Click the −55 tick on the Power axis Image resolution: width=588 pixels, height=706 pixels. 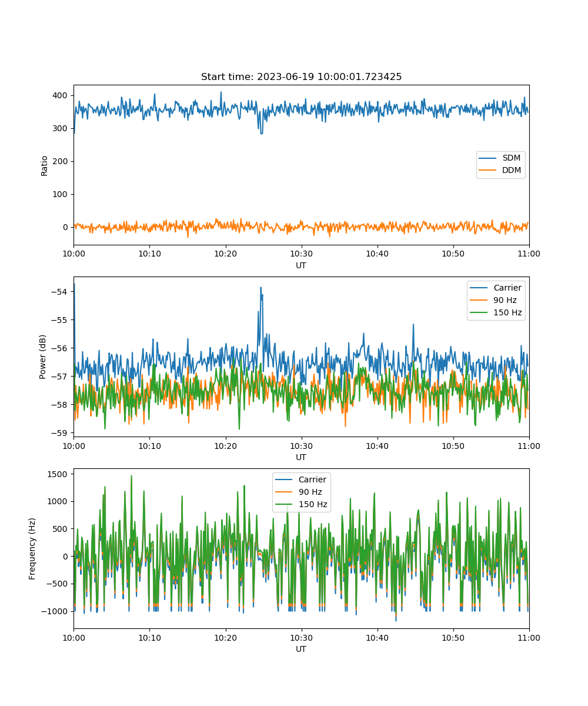pos(59,319)
